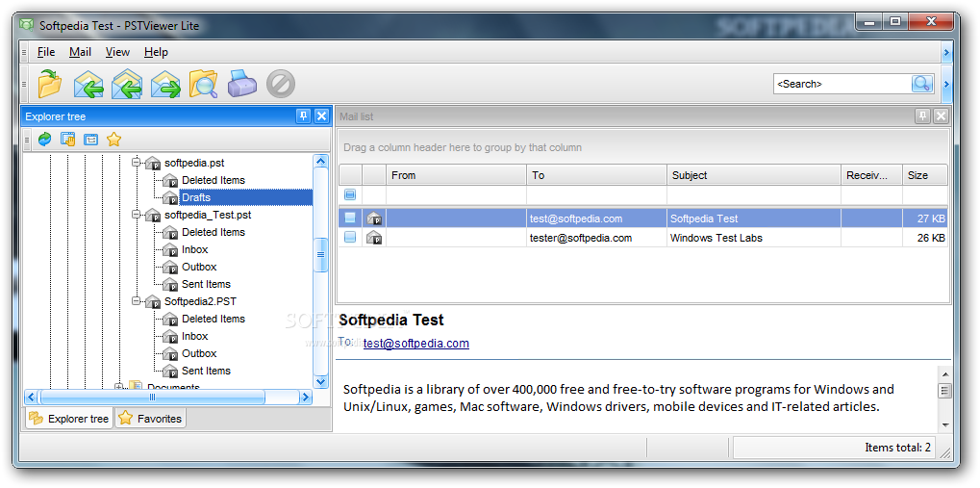This screenshot has width=980, height=488.
Task: Open PST file via folder toolbar icon
Action: (50, 84)
